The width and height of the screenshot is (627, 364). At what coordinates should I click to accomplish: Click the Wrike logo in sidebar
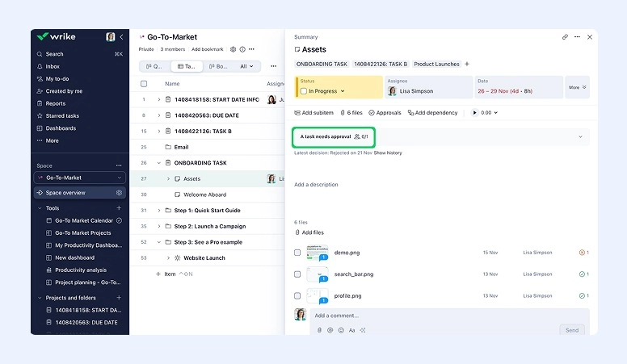[x=56, y=37]
